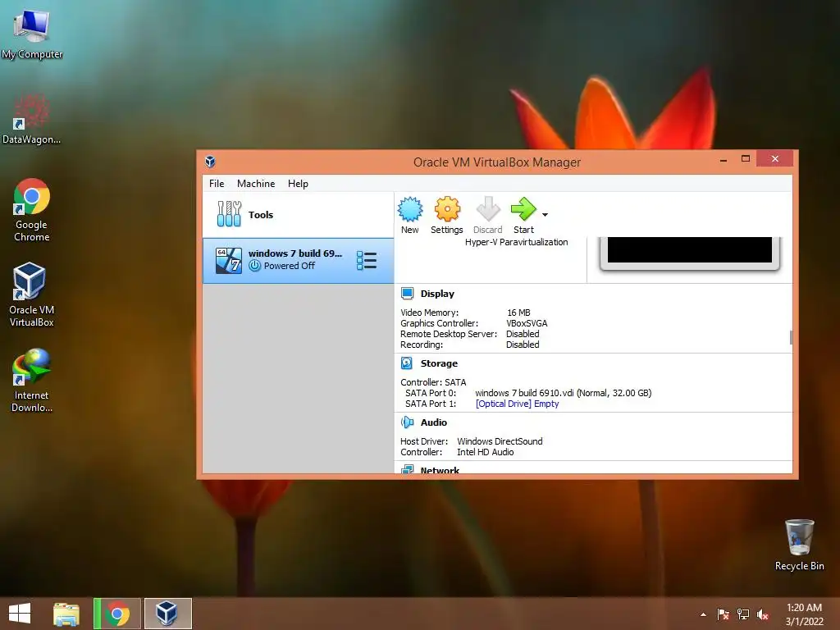Click the Remote Desktop Server Disabled value
This screenshot has height=630, width=840.
523,334
